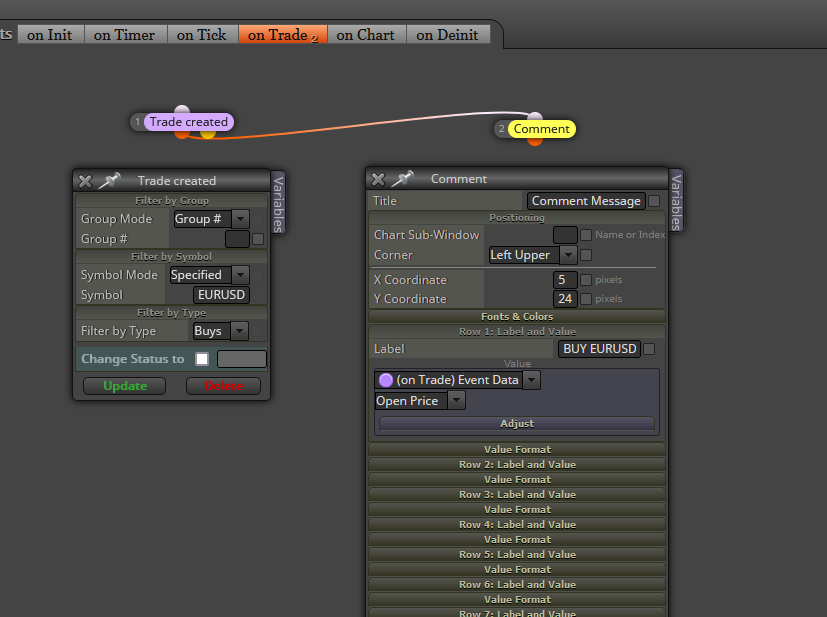827x617 pixels.
Task: Switch to the on Init tab
Action: 51,35
